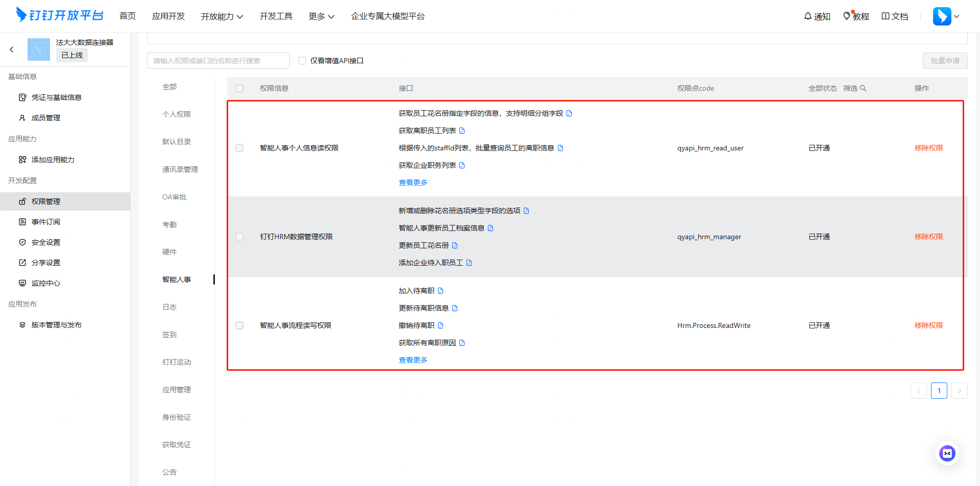Select the 通讯录管理 category tab
The image size is (980, 486).
coord(180,169)
